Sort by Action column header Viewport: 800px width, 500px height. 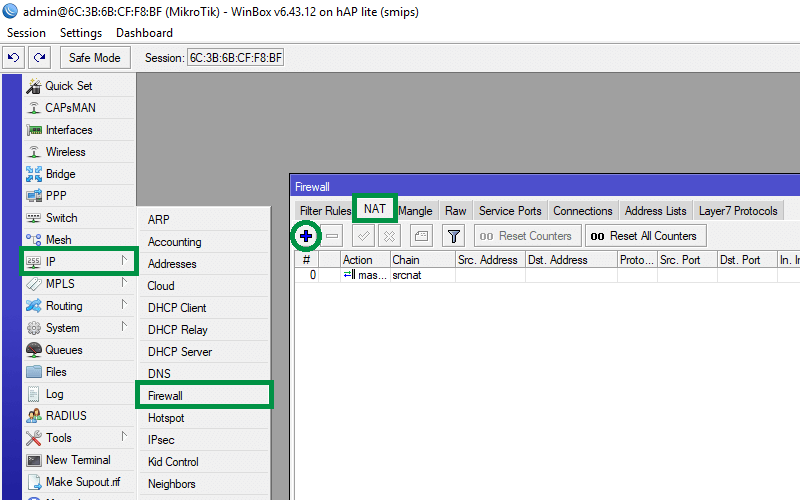(x=365, y=260)
